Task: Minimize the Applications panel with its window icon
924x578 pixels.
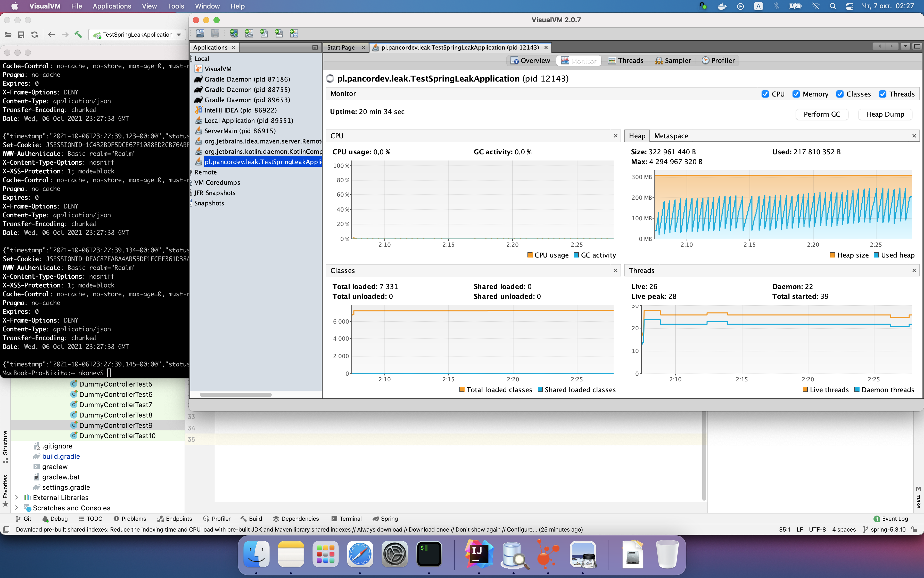Action: pos(315,47)
